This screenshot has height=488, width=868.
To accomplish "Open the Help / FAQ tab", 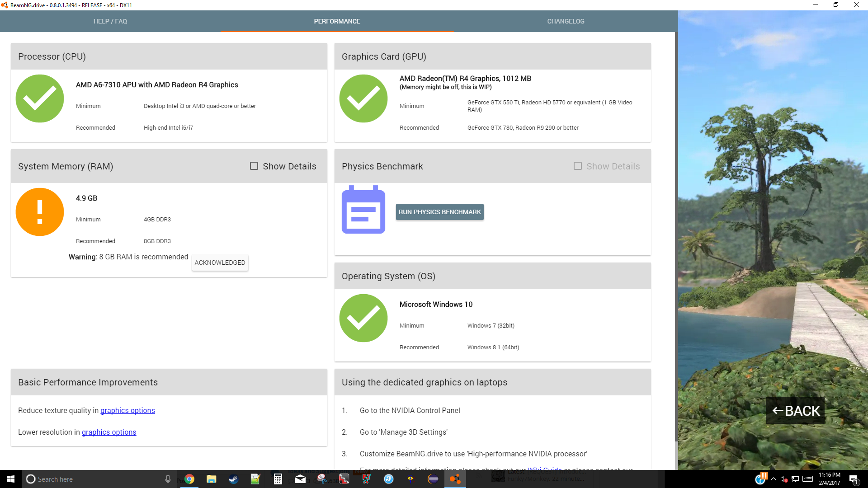I will pyautogui.click(x=110, y=21).
